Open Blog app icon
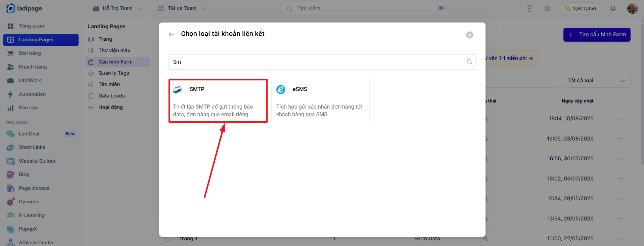 [10, 174]
